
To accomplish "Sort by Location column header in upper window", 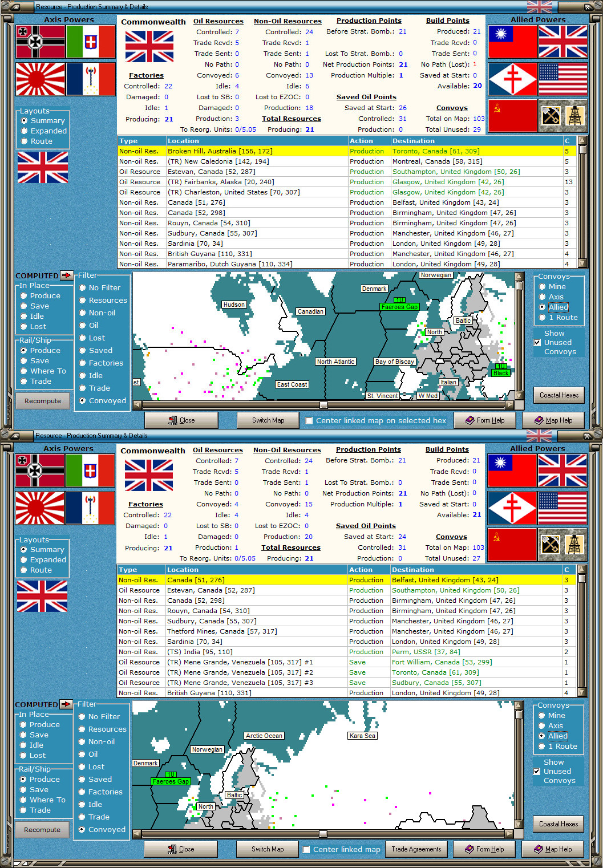I will point(257,141).
